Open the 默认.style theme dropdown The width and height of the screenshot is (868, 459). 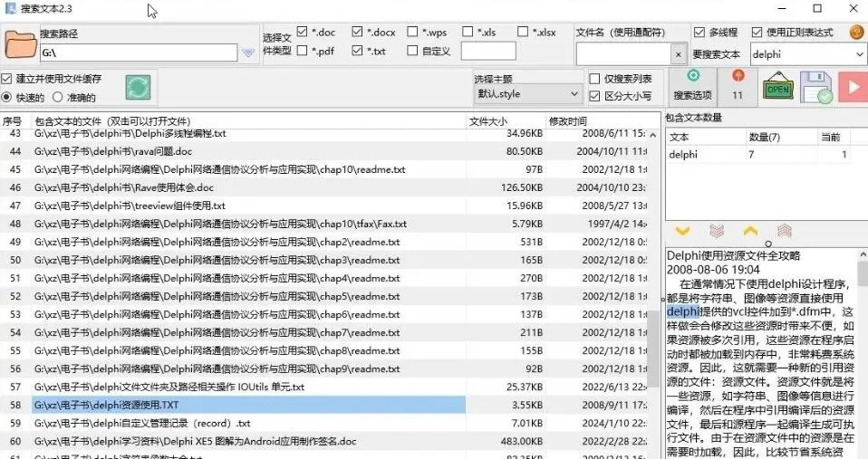pos(527,94)
